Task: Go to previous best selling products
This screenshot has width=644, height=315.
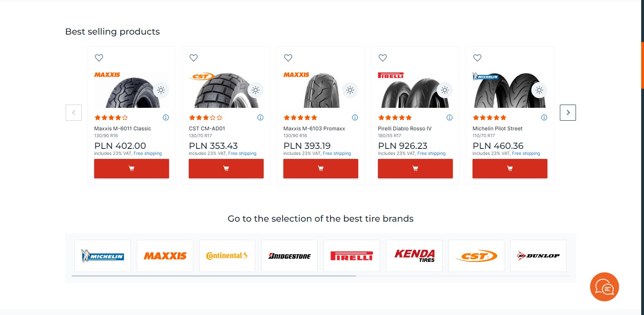Action: 74,113
